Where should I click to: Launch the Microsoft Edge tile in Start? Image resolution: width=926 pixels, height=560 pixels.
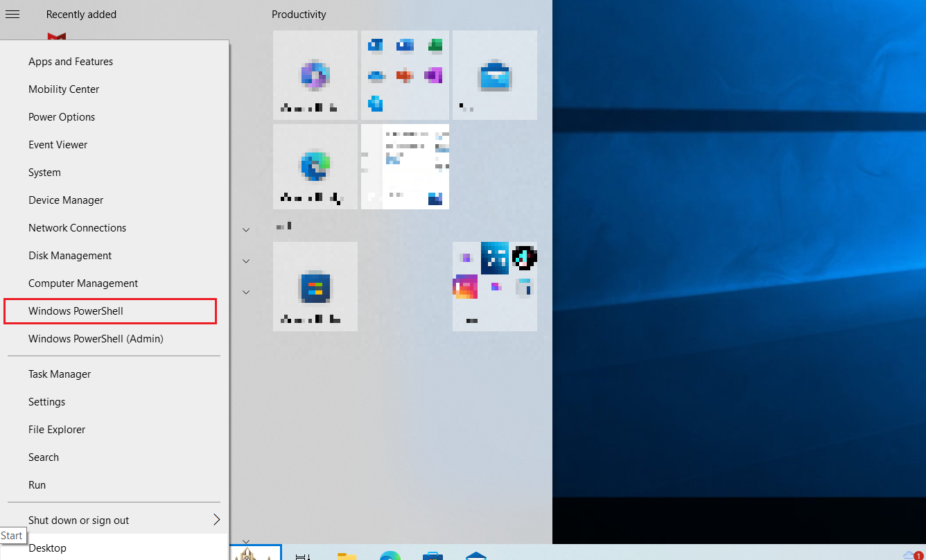(315, 166)
